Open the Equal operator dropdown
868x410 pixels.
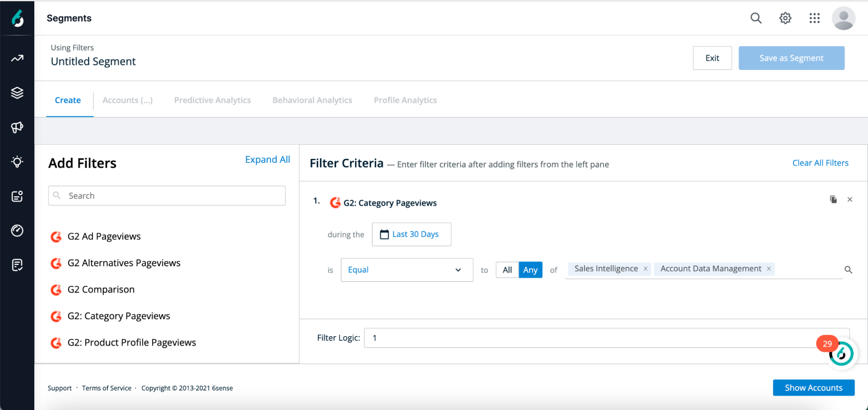[x=406, y=270]
